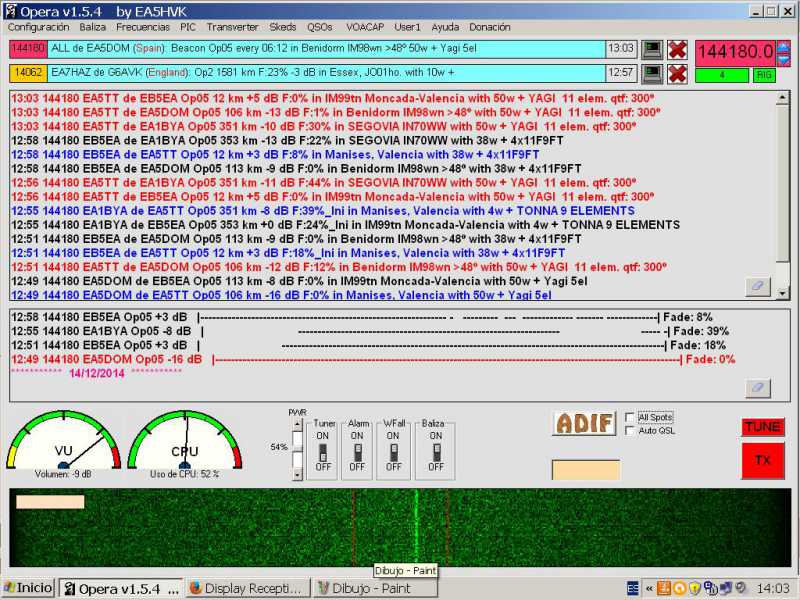Raise PWR level with the up arrow
This screenshot has height=600, width=800.
pos(297,424)
